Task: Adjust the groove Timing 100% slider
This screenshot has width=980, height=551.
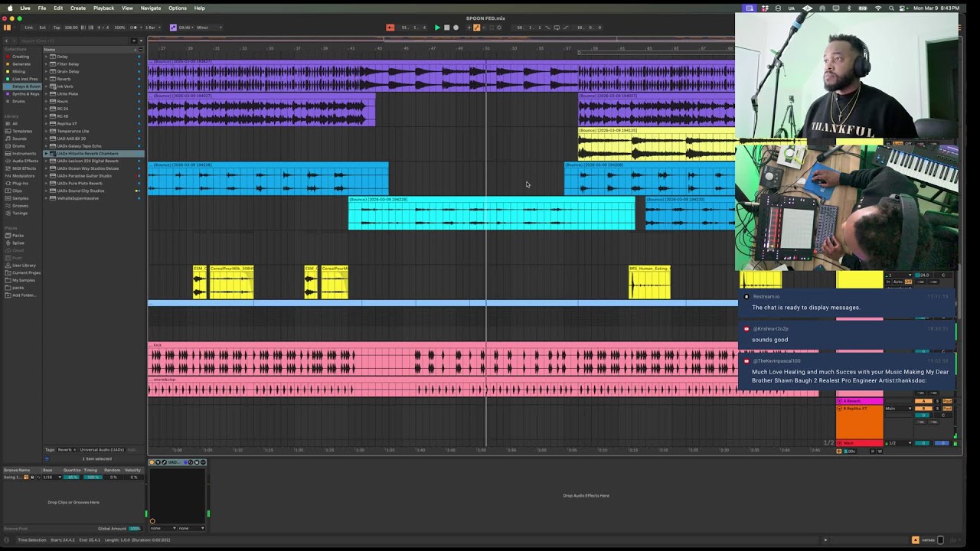Action: coord(93,477)
